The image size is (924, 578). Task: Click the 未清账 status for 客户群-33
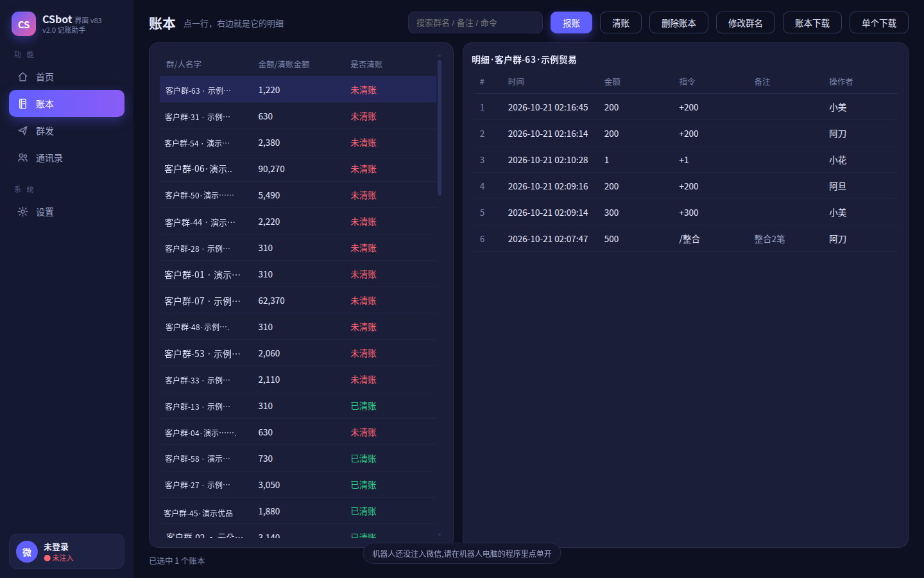click(x=363, y=380)
